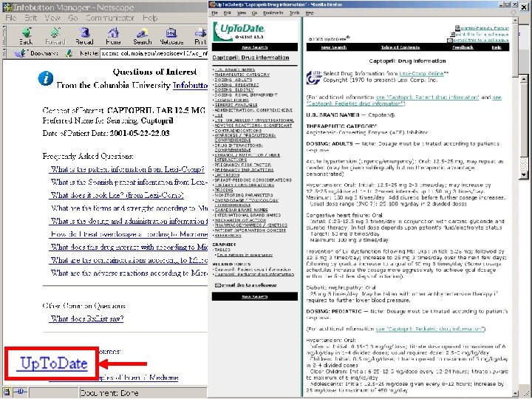
Task: Jump to Pregnancy Risk Factor section
Action: [x=242, y=165]
